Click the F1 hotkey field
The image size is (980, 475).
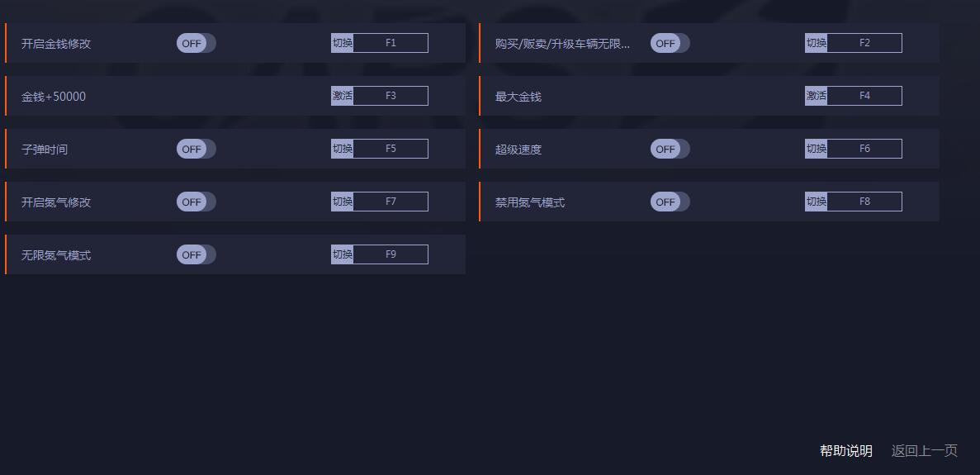pos(391,43)
